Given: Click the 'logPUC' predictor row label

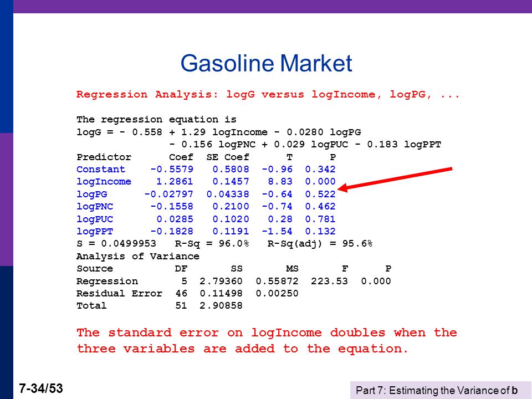Looking at the screenshot, I should [x=95, y=219].
